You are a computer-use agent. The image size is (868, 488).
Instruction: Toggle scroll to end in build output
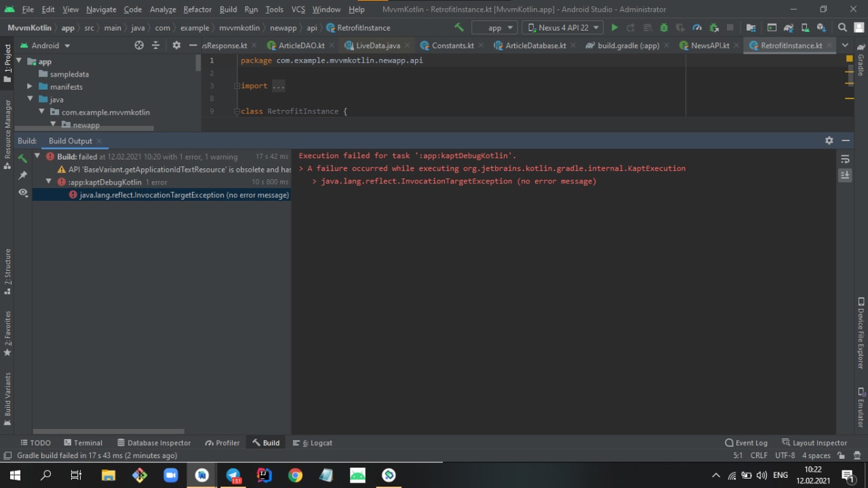845,175
